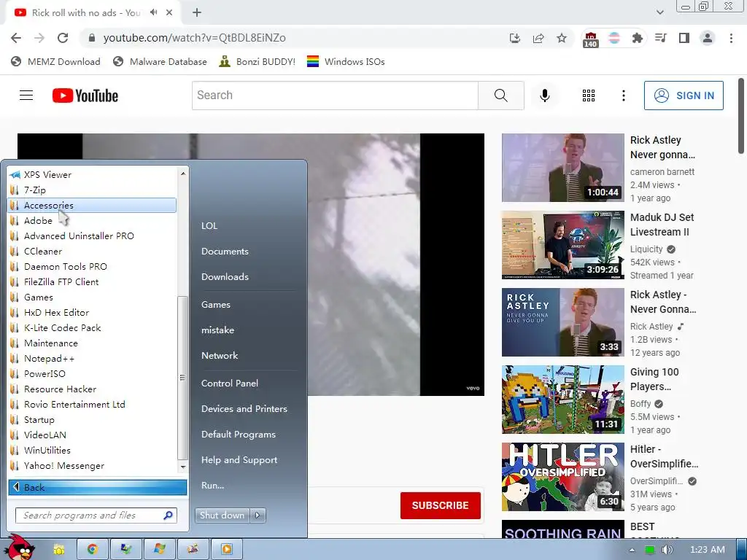Screen dimensions: 747x560
Task: Open the YouTube apps grid icon
Action: tap(589, 96)
